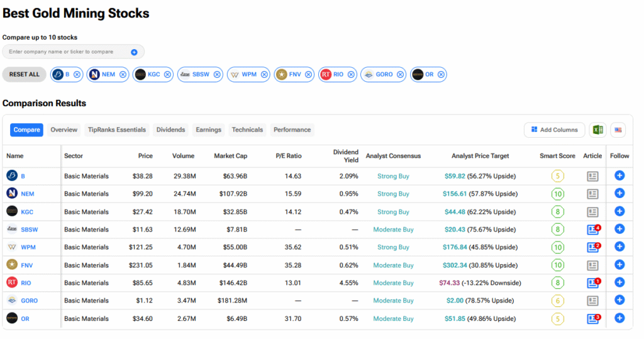Click plus icon in compare search field
Image resolution: width=644 pixels, height=339 pixels.
(x=134, y=52)
